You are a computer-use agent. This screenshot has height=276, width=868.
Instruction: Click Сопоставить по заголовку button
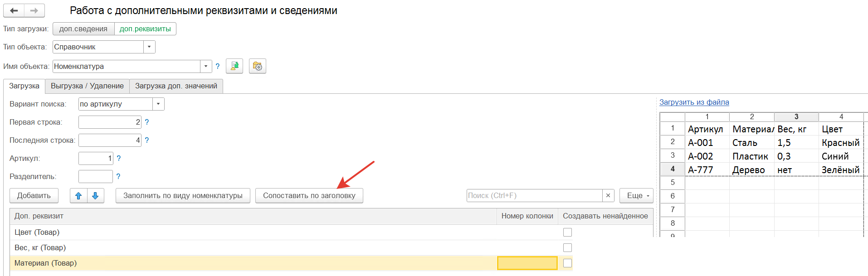click(x=309, y=196)
